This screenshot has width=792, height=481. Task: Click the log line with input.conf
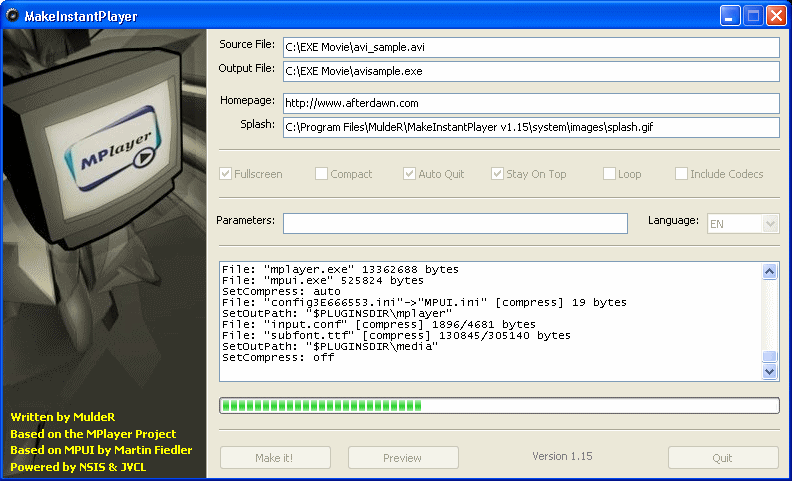pos(379,325)
